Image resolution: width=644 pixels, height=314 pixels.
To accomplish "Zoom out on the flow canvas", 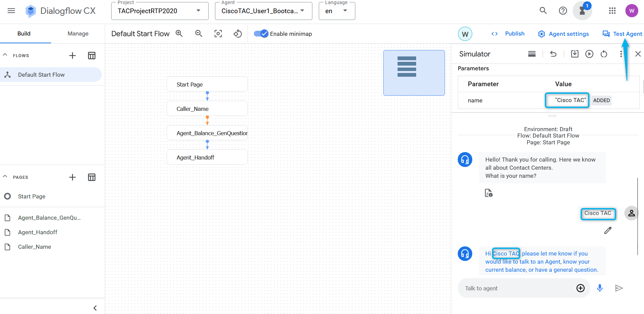I will coord(199,33).
